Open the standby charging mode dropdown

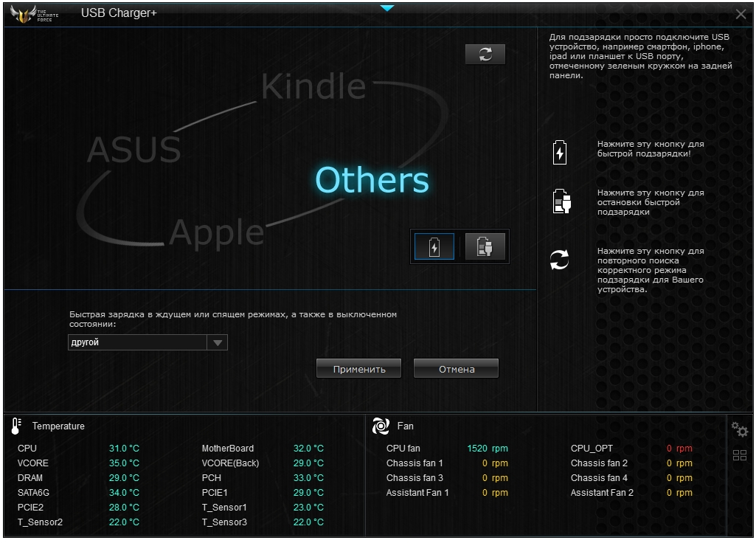[217, 342]
